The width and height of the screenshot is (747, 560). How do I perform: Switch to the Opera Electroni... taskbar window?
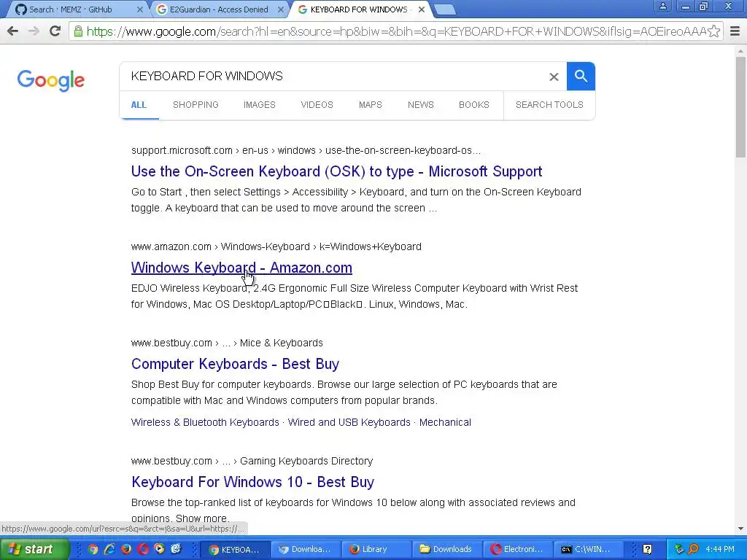[x=517, y=549]
